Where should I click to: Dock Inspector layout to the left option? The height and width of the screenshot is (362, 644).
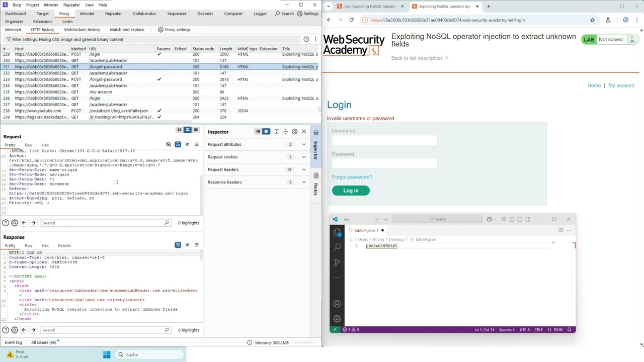(x=258, y=132)
